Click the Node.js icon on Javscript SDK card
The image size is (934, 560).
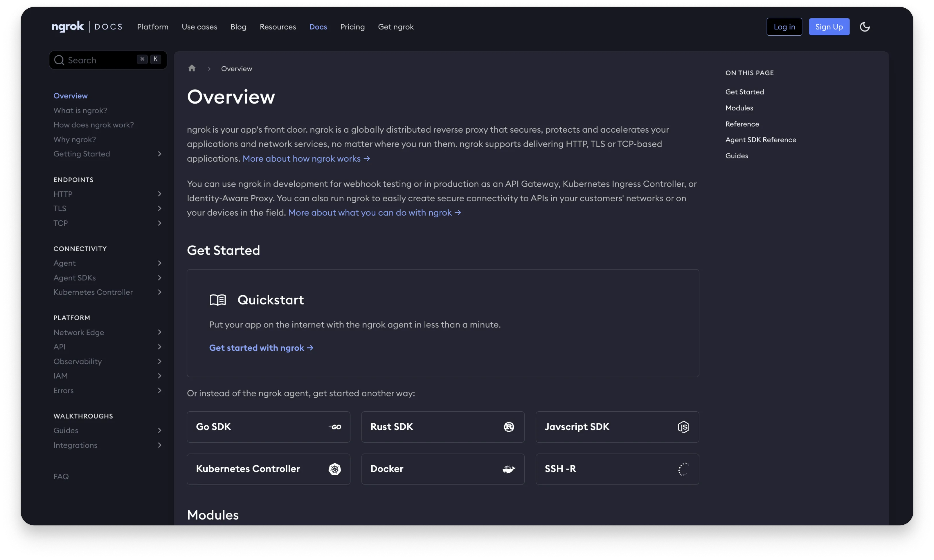click(683, 427)
